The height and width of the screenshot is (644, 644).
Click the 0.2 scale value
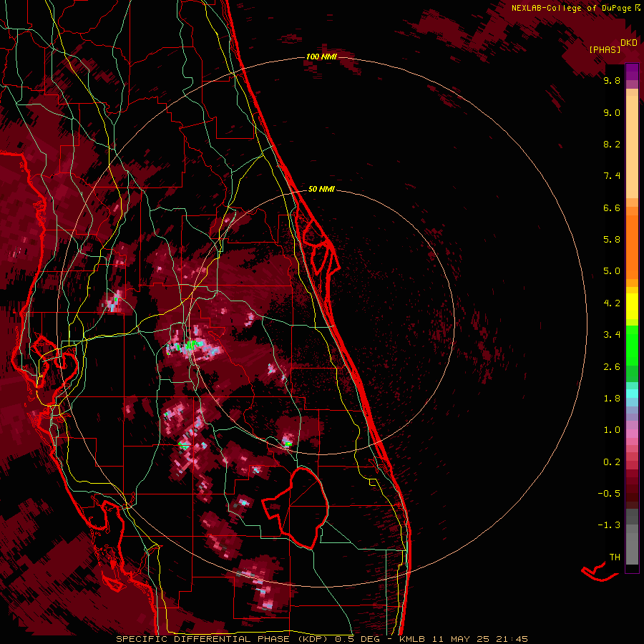pos(612,462)
